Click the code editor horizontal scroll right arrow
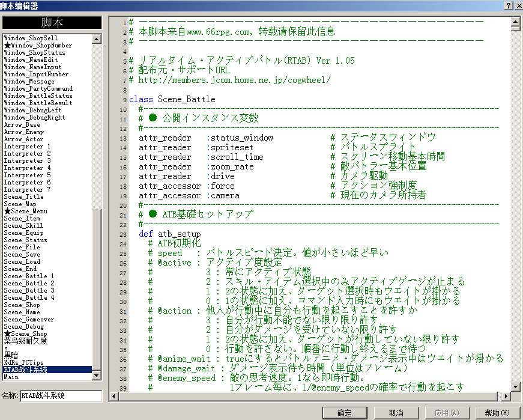The width and height of the screenshot is (523, 420). coord(506,396)
